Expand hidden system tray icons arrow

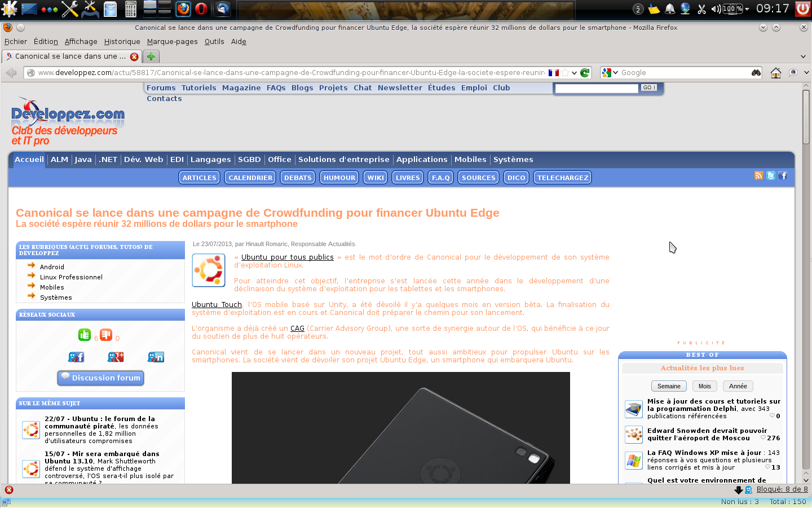click(x=747, y=9)
